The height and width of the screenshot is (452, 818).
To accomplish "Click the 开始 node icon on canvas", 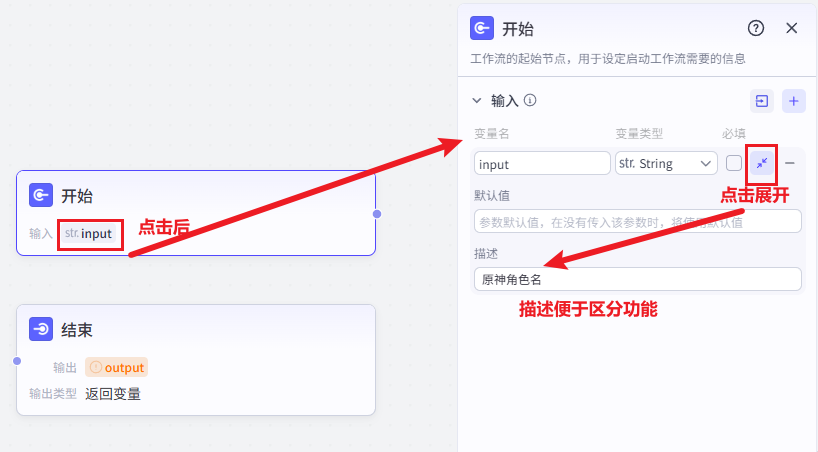I will pos(41,195).
